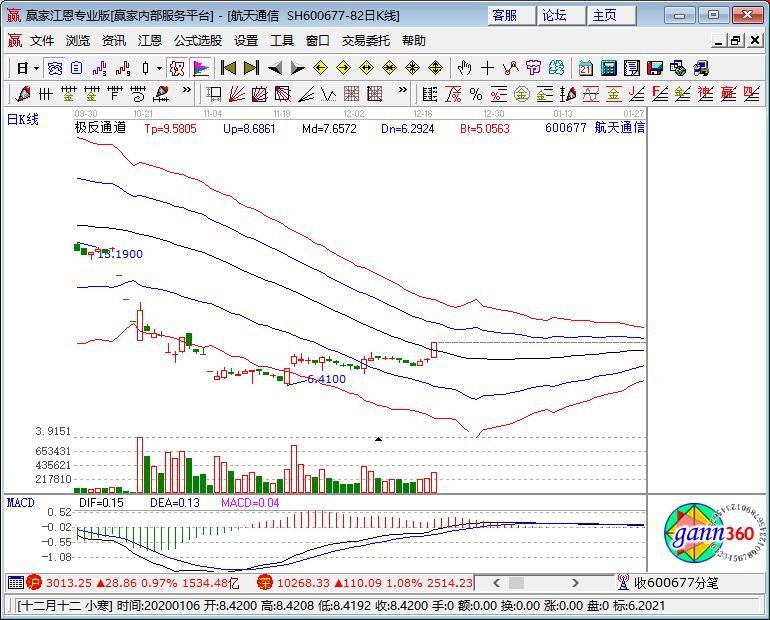This screenshot has height=620, width=770.
Task: Click the status bar scrollbar thumb
Action: point(516,583)
